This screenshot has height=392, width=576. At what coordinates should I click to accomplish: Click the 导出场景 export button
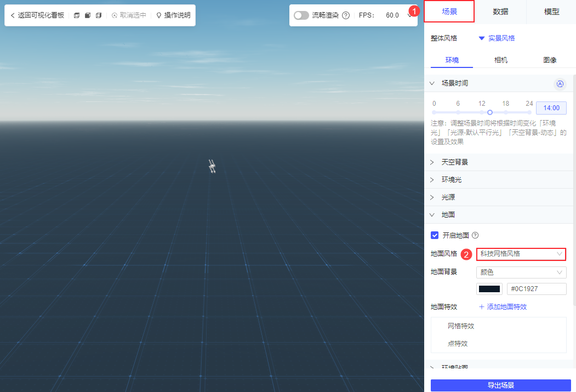point(500,385)
